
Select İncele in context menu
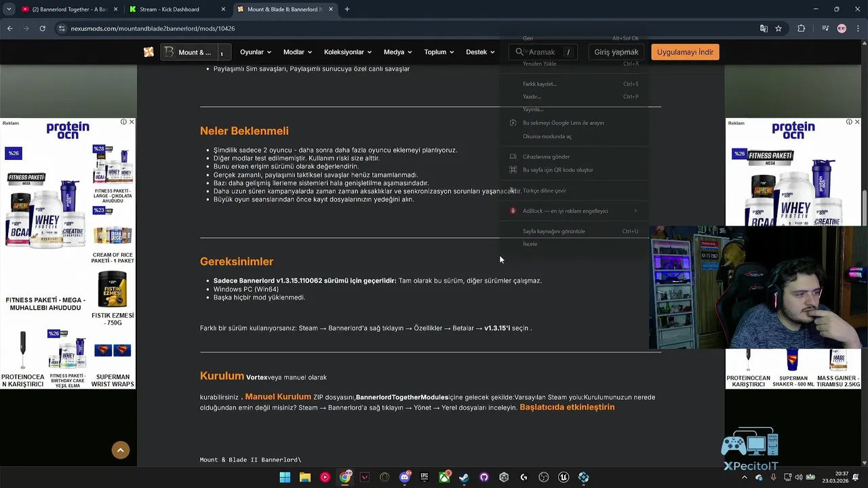pos(575,244)
